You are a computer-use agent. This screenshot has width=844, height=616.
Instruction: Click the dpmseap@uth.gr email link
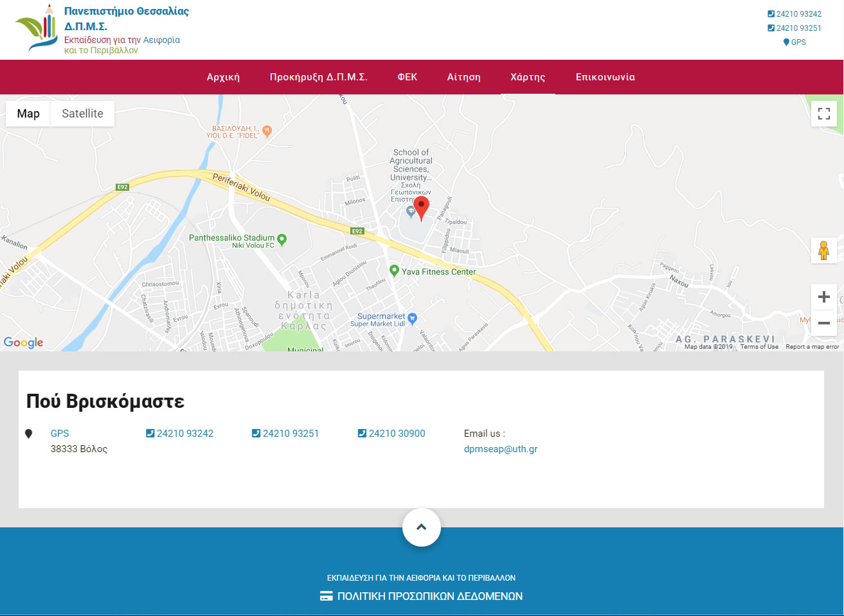pyautogui.click(x=501, y=449)
